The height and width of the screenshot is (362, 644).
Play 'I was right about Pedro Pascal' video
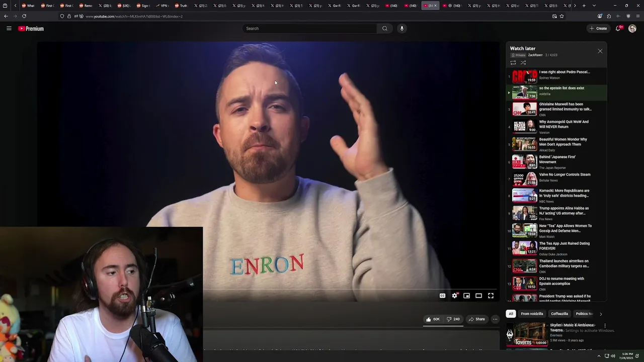[556, 76]
